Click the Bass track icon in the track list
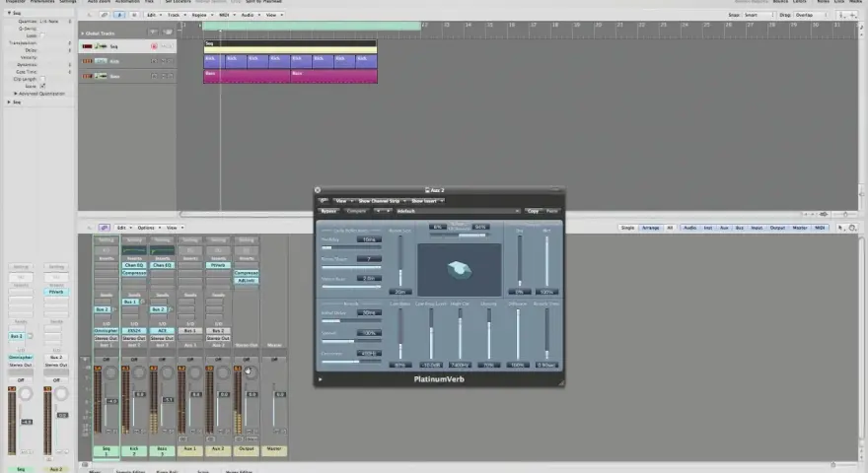The width and height of the screenshot is (868, 473). [x=101, y=76]
